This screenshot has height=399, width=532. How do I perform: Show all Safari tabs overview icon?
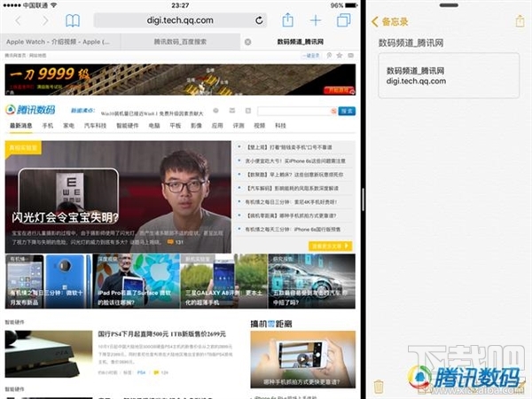pyautogui.click(x=343, y=20)
